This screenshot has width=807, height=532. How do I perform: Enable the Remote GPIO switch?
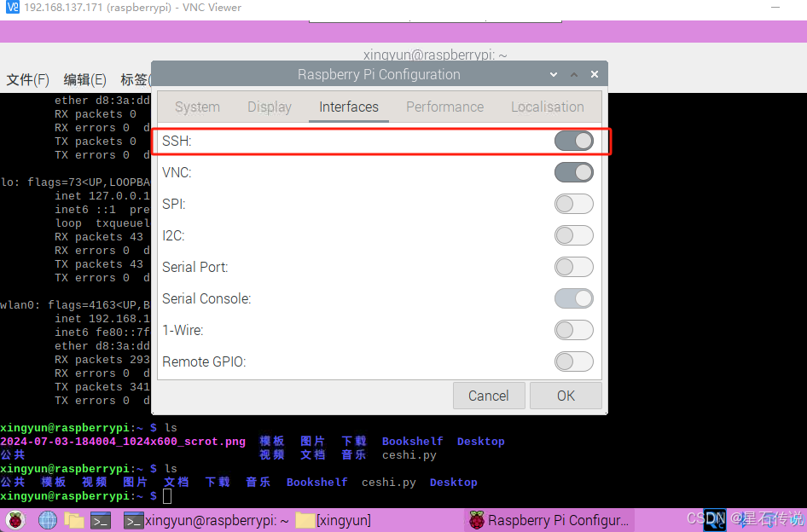pyautogui.click(x=574, y=361)
